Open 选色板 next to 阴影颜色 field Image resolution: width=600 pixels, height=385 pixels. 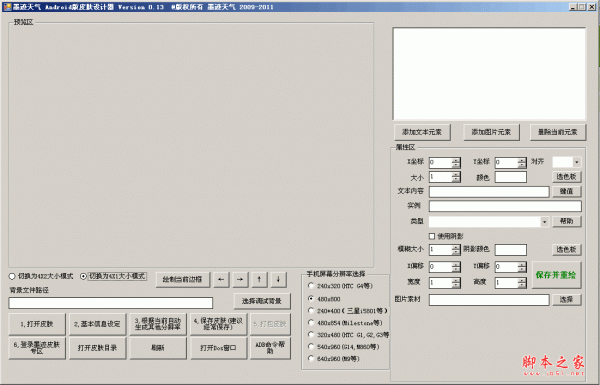566,250
